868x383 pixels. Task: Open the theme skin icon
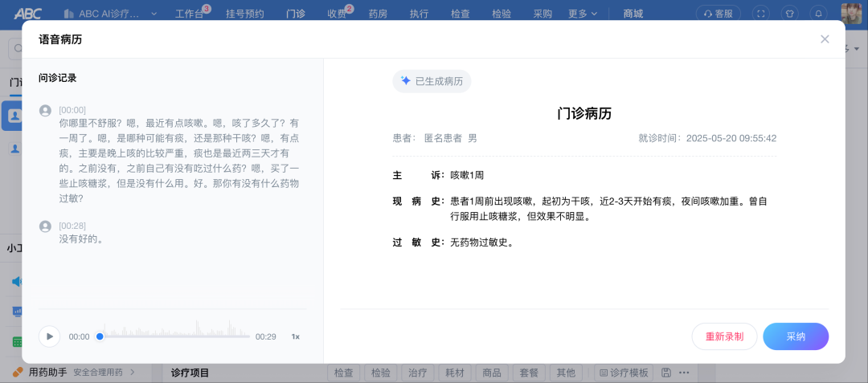pos(789,14)
